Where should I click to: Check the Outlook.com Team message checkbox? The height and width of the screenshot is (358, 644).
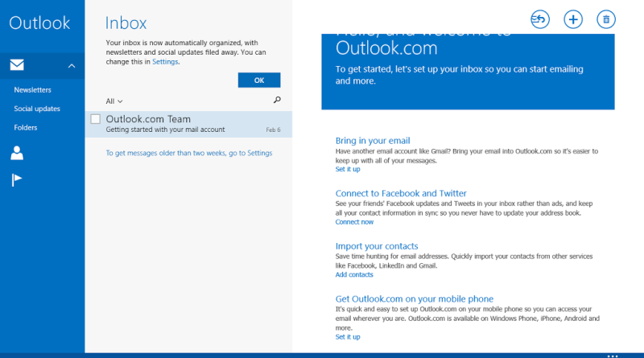[x=96, y=119]
